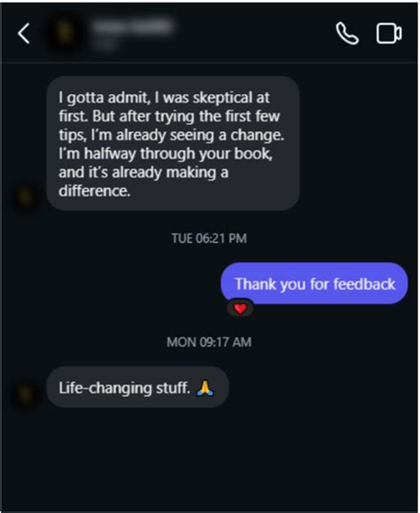The height and width of the screenshot is (513, 420).
Task: Click the TUE 06:21 PM timestamp
Action: pos(209,238)
